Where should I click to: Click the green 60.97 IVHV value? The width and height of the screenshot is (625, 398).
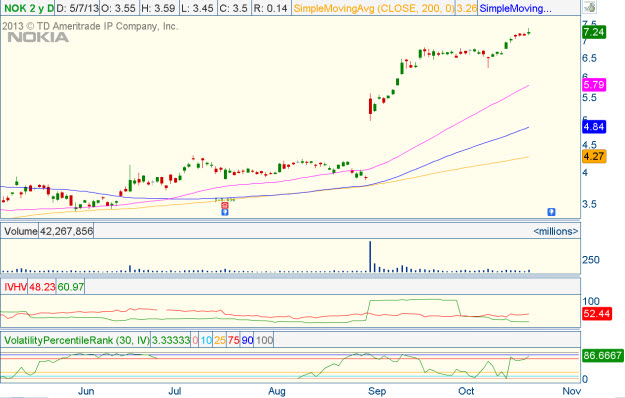click(x=71, y=287)
